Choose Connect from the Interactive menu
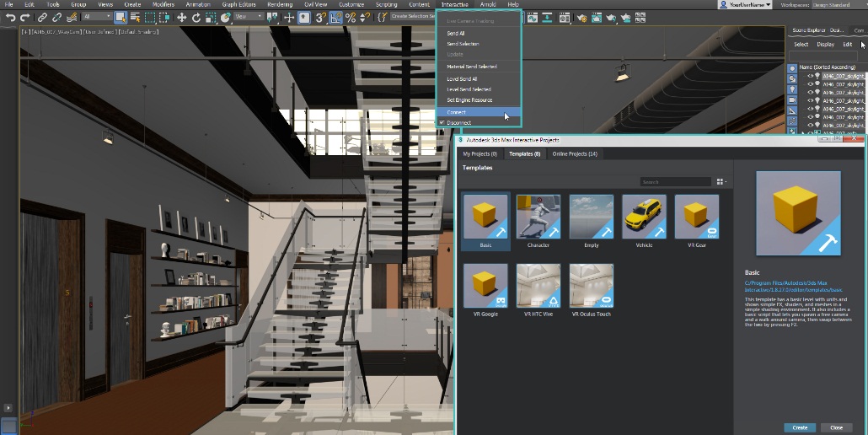The width and height of the screenshot is (868, 435). tap(457, 112)
